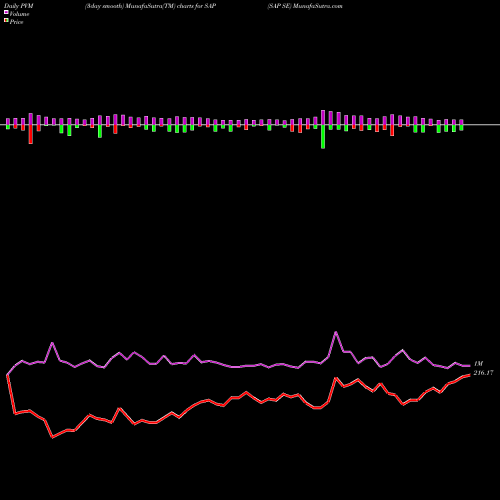Click the green-red Price legend swatch

[x=6, y=21]
